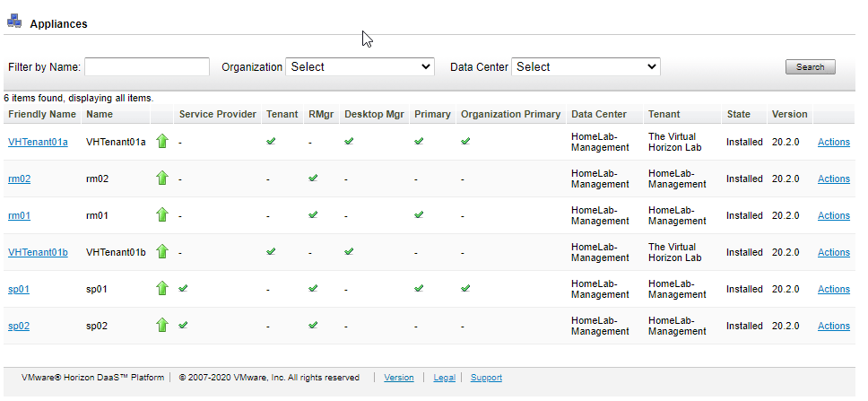Click VHTenant01a Organization Primary checkmark
Screen dimensions: 868x401
click(x=465, y=141)
